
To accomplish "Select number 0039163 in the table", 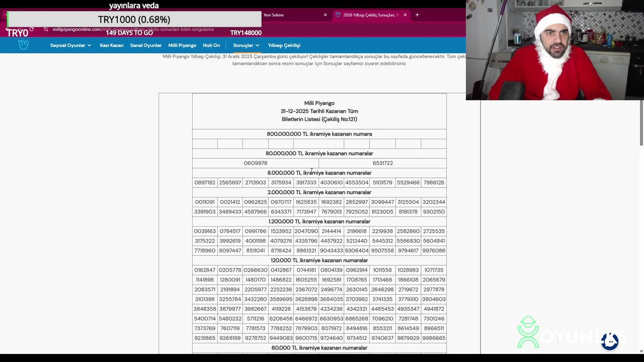I will point(205,231).
